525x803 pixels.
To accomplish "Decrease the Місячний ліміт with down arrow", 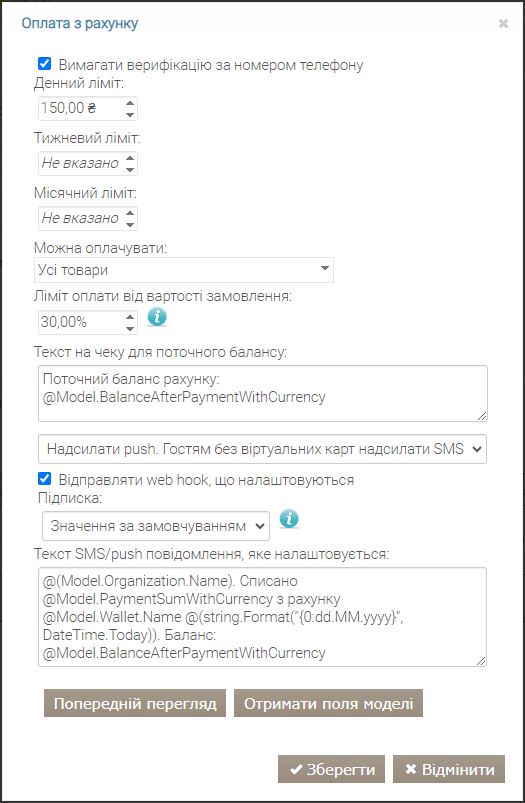I will coord(130,224).
